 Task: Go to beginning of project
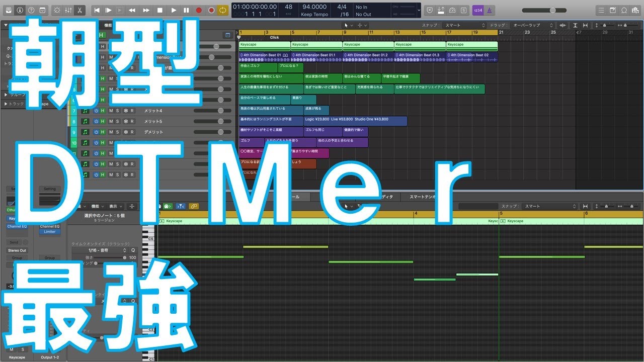coord(97,10)
